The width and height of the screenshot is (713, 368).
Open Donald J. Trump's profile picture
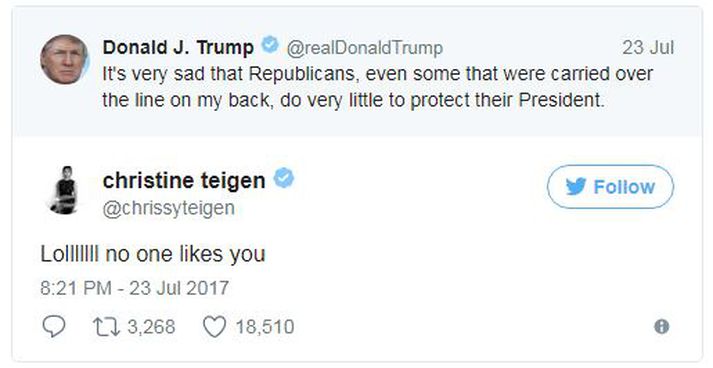(x=64, y=59)
